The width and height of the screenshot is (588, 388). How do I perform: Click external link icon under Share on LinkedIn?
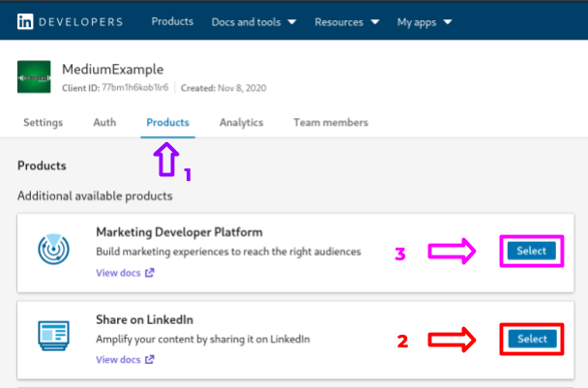149,360
